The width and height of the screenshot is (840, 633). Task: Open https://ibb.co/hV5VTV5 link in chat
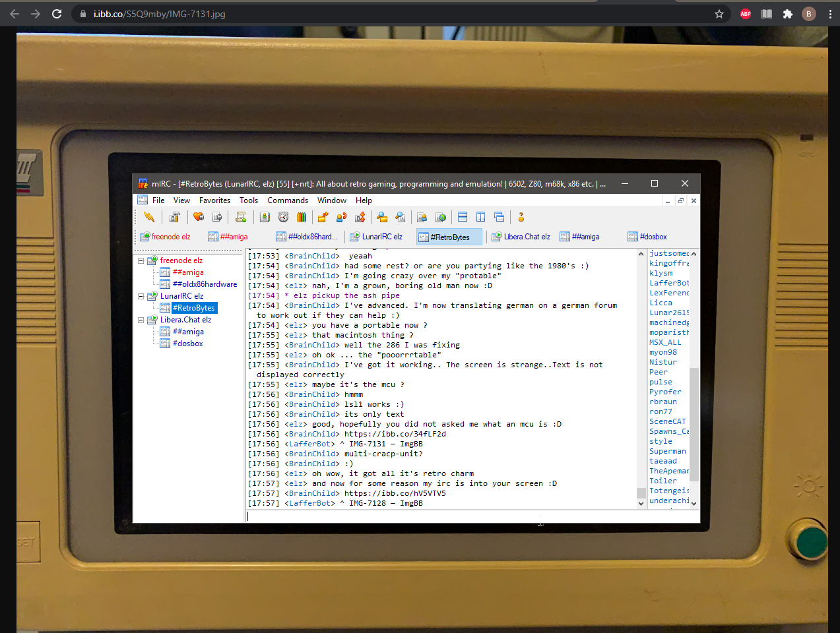click(x=395, y=493)
